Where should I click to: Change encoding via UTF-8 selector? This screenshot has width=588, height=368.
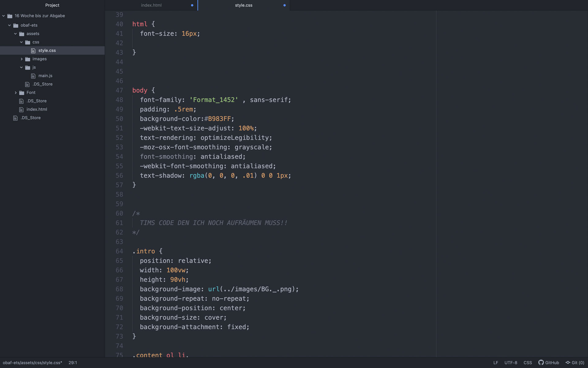click(x=511, y=362)
